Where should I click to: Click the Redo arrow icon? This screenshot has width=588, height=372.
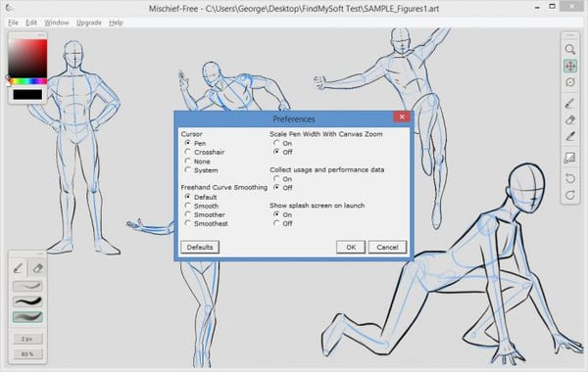tap(570, 195)
